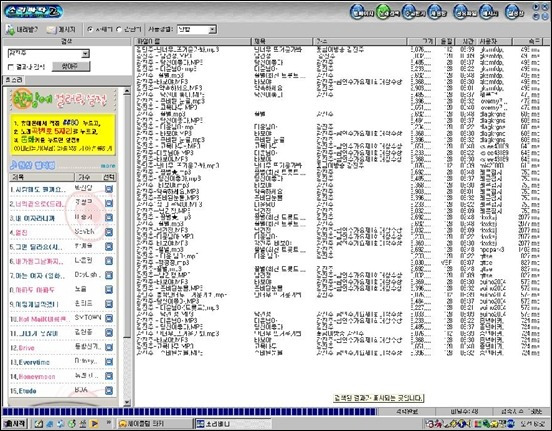552x431 pixels.
Task: Select chart song '13.Everytime'
Action: click(x=30, y=362)
